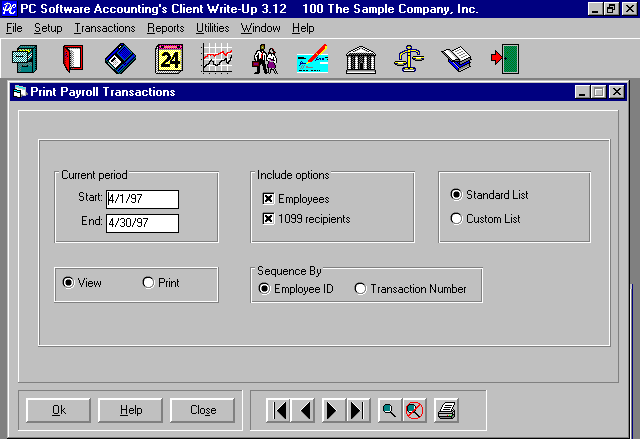
Task: Click the Start date field
Action: [x=142, y=199]
